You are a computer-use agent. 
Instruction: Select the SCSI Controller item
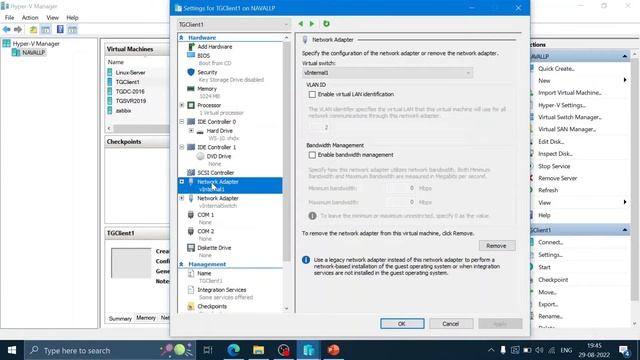pyautogui.click(x=216, y=173)
